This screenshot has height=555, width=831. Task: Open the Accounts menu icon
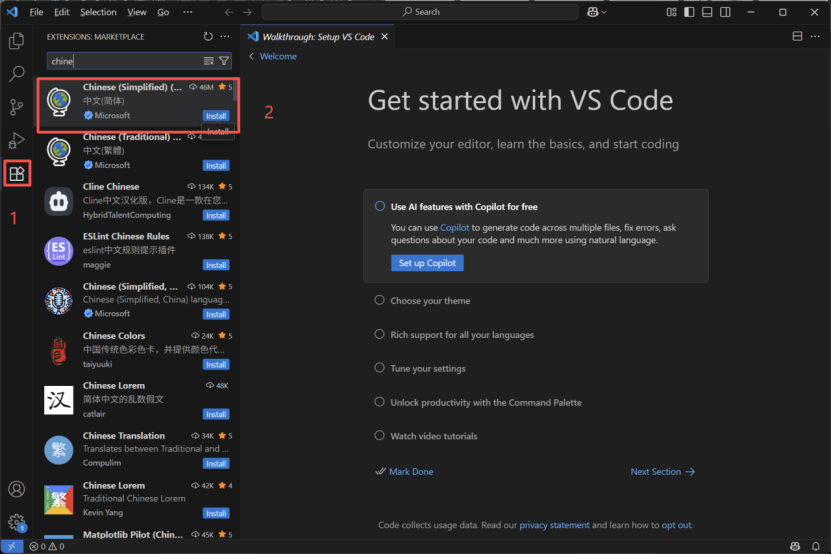point(16,489)
